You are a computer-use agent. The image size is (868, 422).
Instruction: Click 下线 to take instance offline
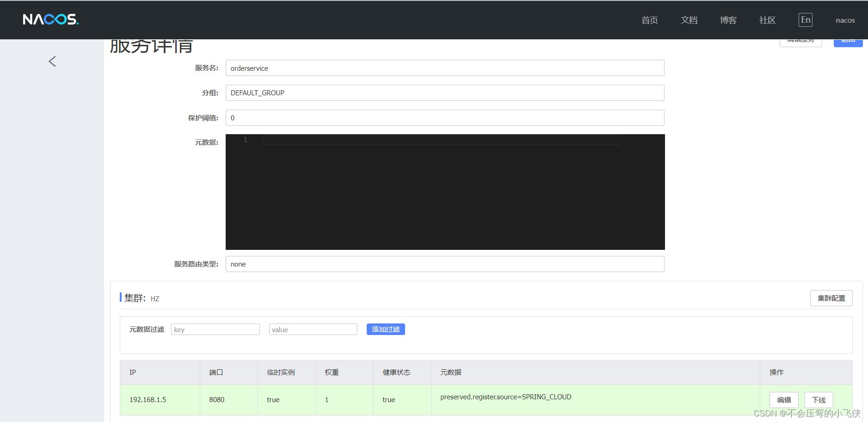819,400
